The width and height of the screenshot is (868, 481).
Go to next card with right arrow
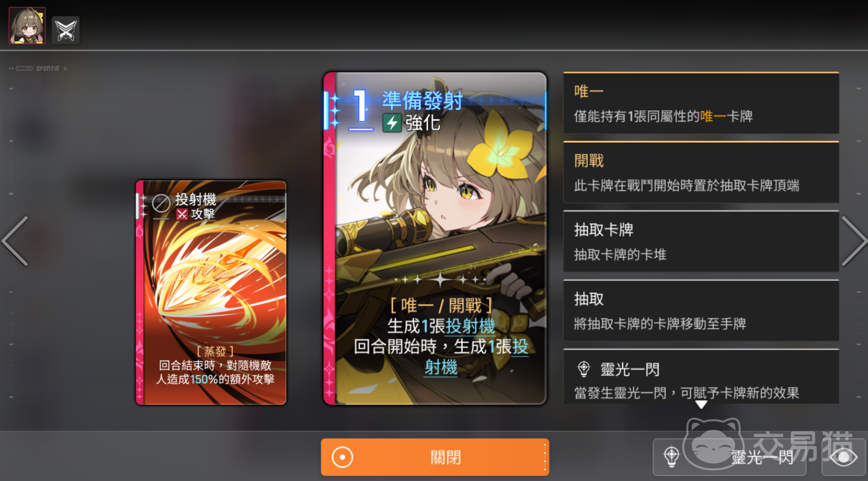point(854,241)
